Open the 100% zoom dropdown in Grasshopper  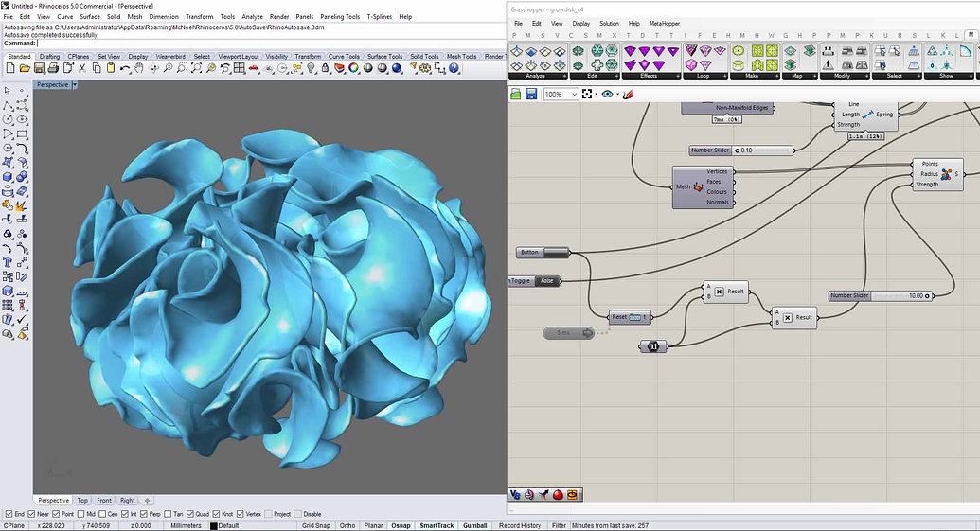pos(574,94)
